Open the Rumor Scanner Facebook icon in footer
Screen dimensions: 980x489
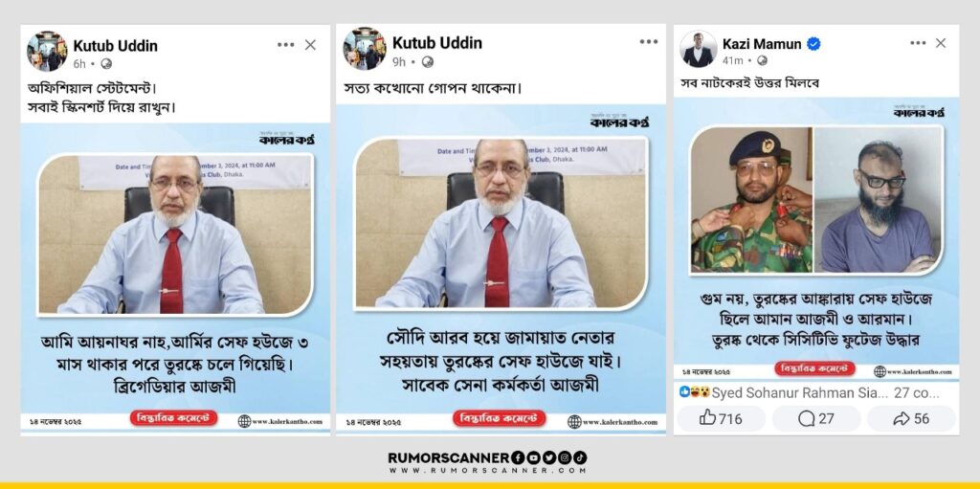click(x=518, y=457)
